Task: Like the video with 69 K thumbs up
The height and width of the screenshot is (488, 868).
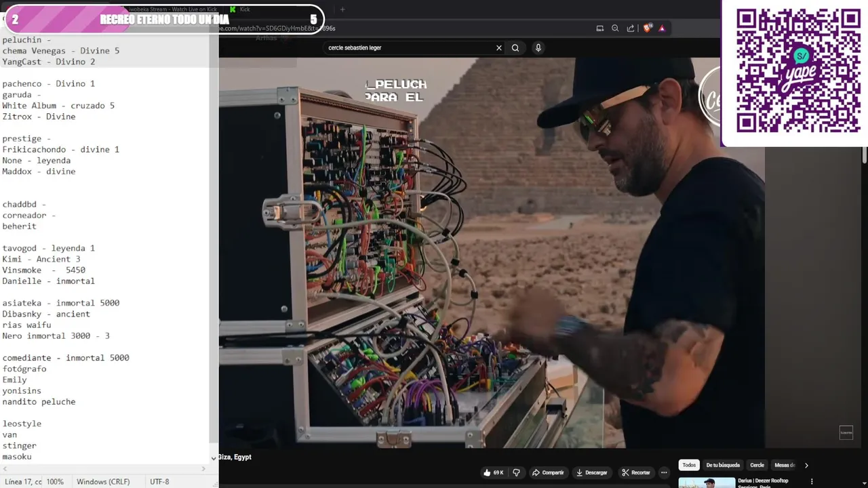Action: (493, 472)
